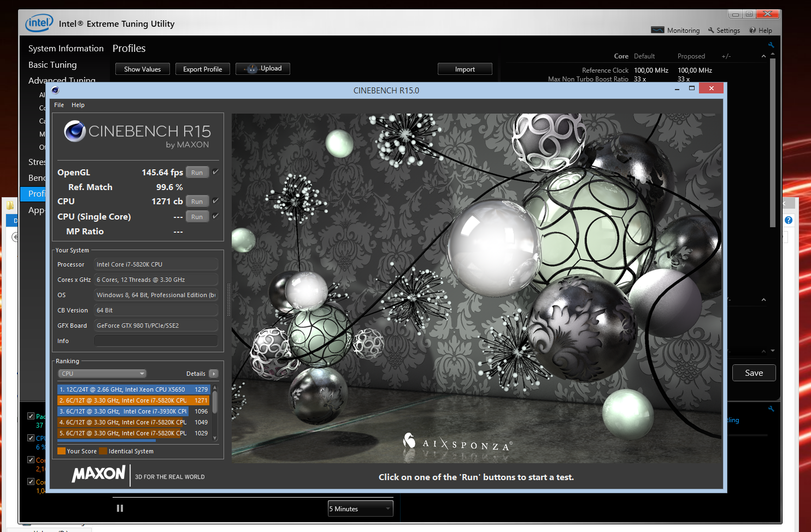Screen dimensions: 811x532
Task: Click the Intel logo in XTU title bar
Action: point(39,22)
